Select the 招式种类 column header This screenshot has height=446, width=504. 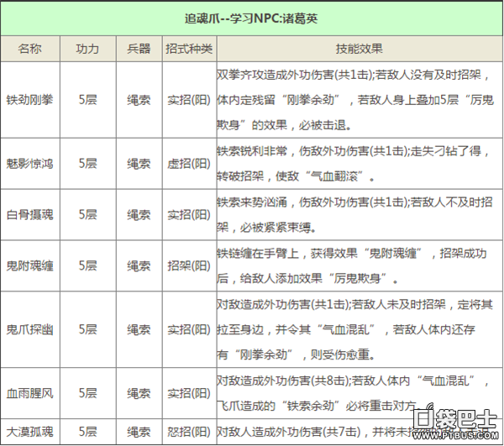tap(187, 48)
